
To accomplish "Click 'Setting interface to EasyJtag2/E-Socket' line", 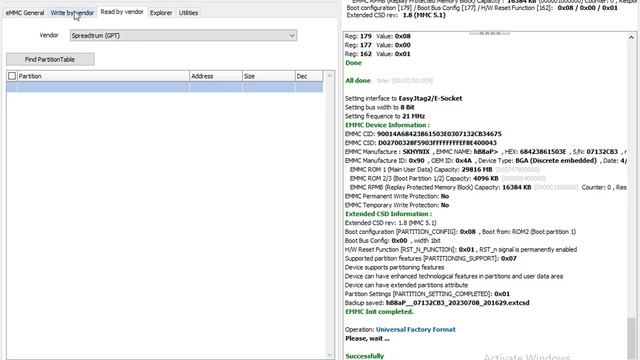I will tap(403, 98).
